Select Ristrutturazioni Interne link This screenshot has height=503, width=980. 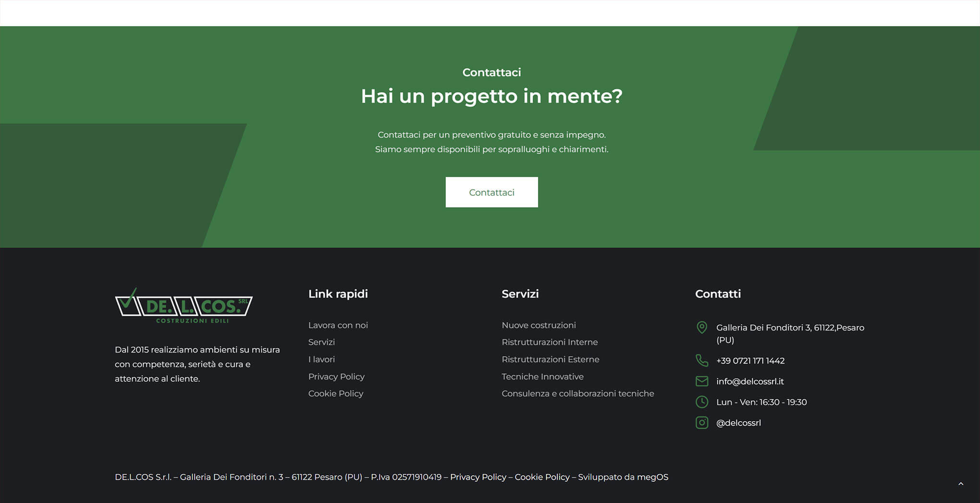click(550, 342)
